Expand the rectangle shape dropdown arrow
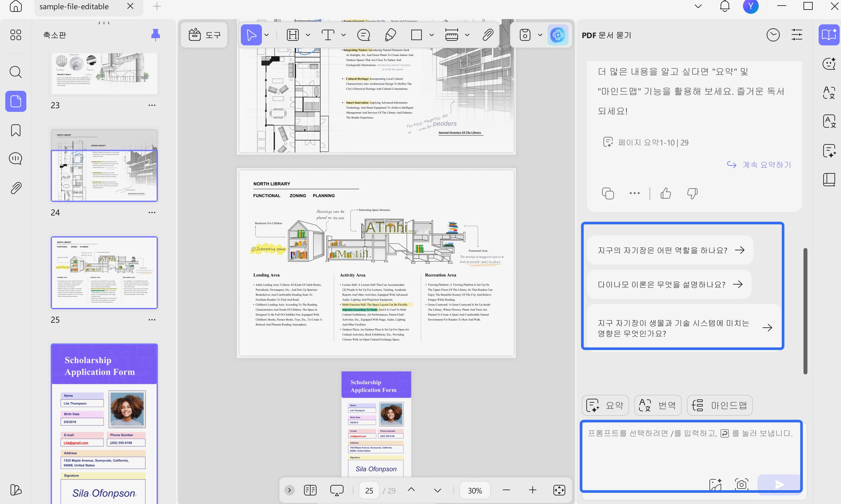The width and height of the screenshot is (841, 504). [432, 35]
